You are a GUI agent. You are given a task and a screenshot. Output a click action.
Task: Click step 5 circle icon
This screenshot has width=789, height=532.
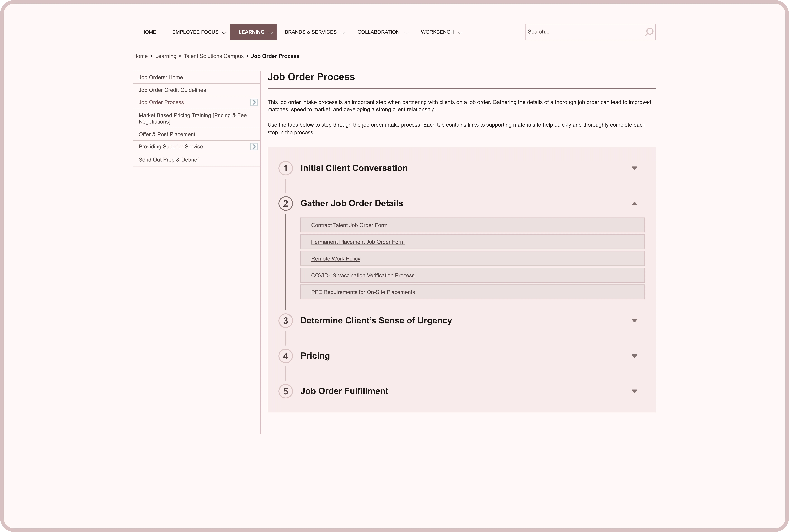click(x=286, y=391)
